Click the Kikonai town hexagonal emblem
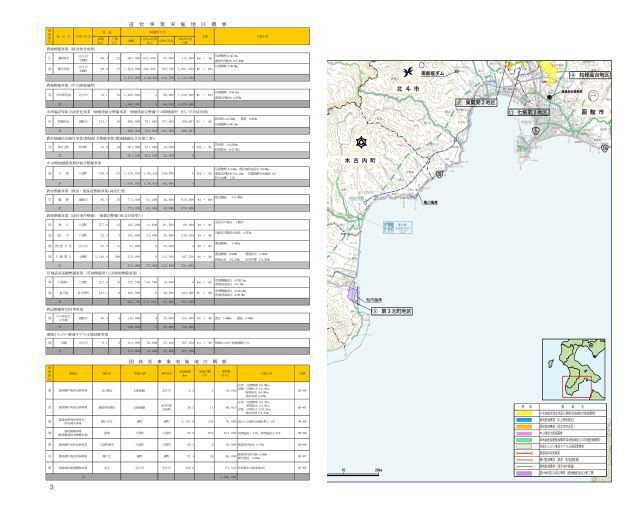 [362, 142]
